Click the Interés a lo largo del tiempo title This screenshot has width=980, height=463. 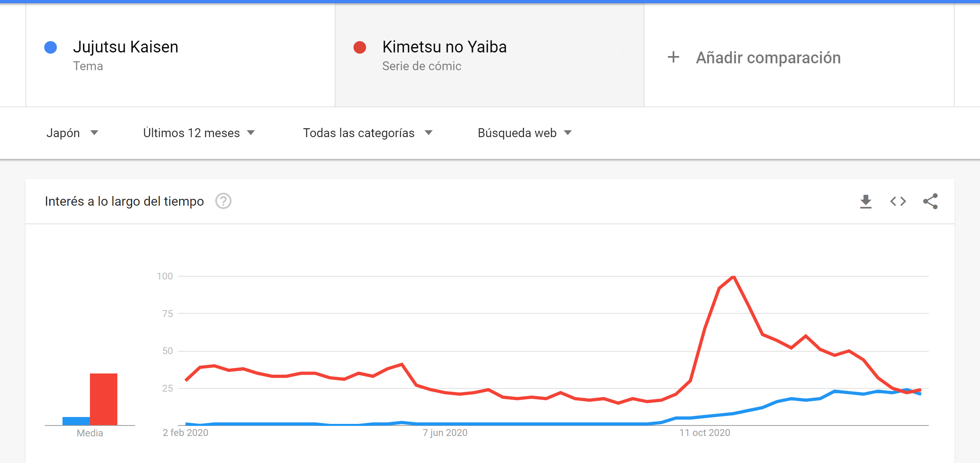[124, 201]
